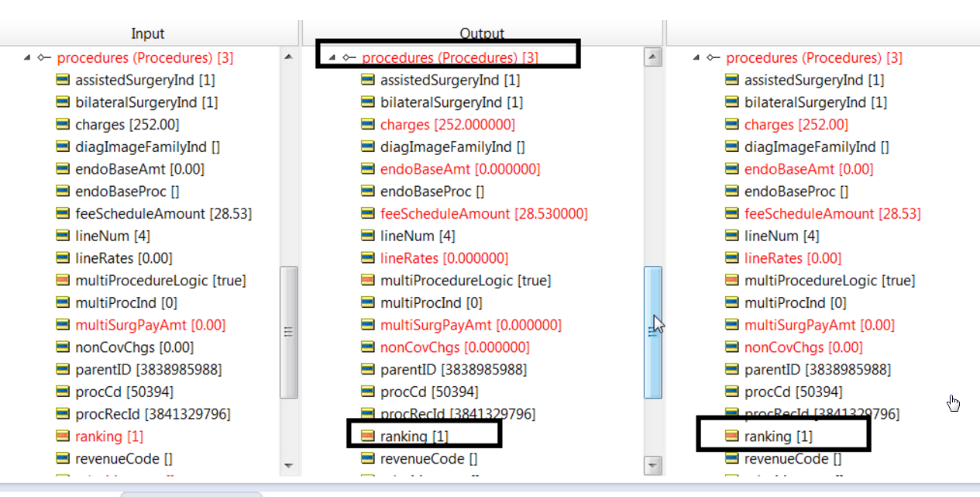The image size is (980, 497).
Task: Click Input panel scroll down arrow
Action: [288, 466]
